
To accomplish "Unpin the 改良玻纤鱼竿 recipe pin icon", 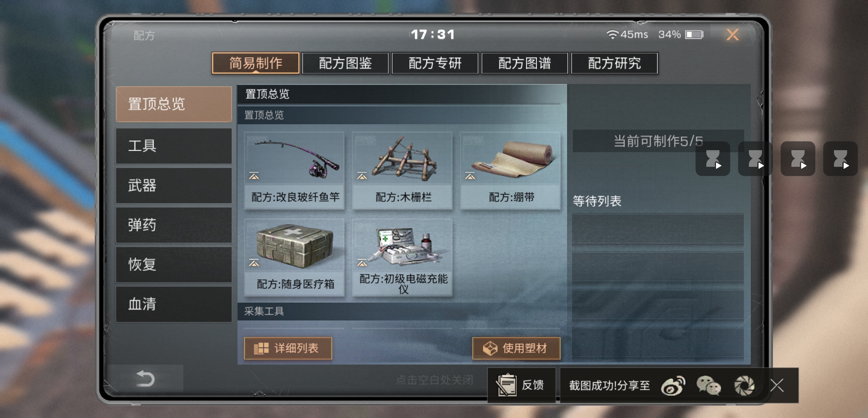I will pos(254,176).
